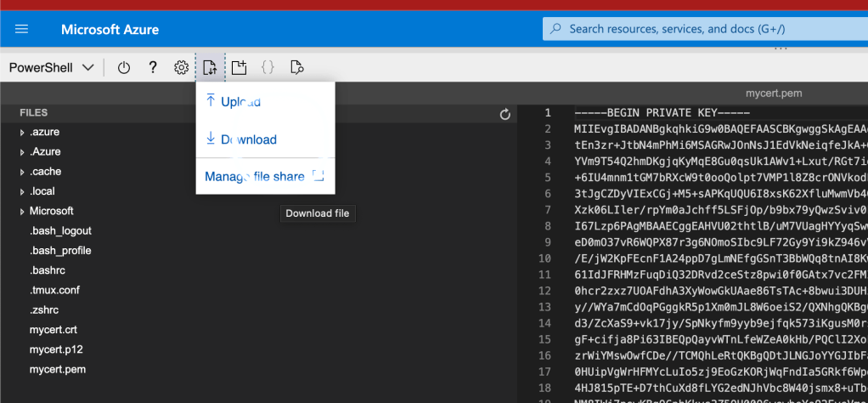
Task: Restart Cloud Shell with the power icon
Action: pyautogui.click(x=124, y=68)
